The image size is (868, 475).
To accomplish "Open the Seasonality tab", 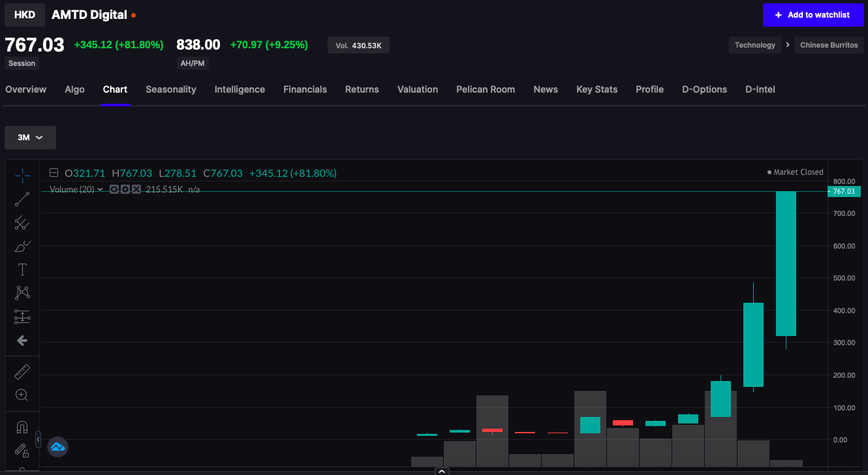I will coord(171,89).
